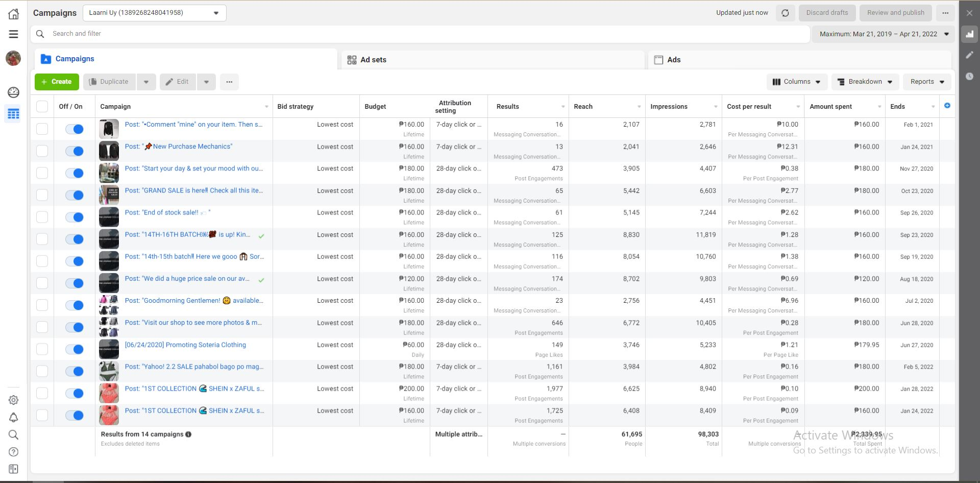The image size is (980, 483).
Task: Open toolbar more actions ellipsis
Action: [230, 82]
